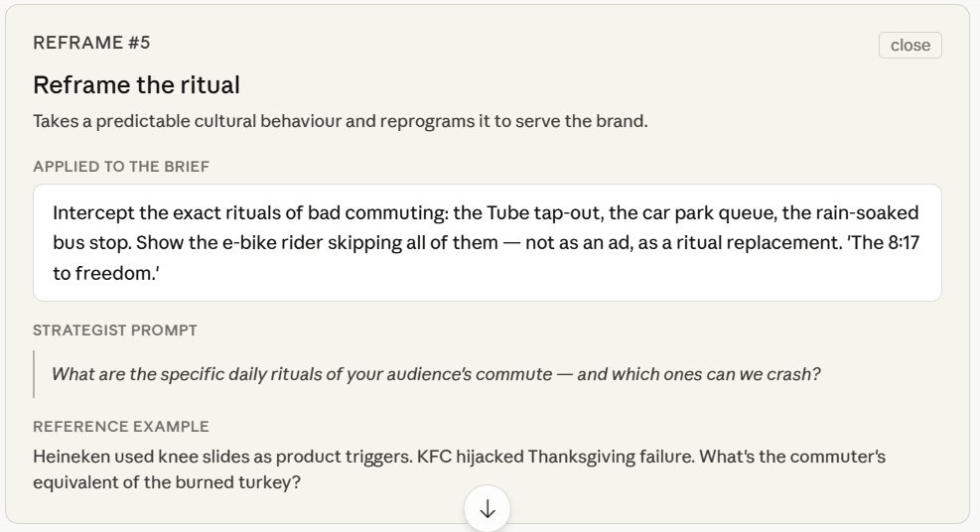Click the 'KFC hijacked Thanksgiving failure' sentence
This screenshot has width=980, height=532.
556,457
